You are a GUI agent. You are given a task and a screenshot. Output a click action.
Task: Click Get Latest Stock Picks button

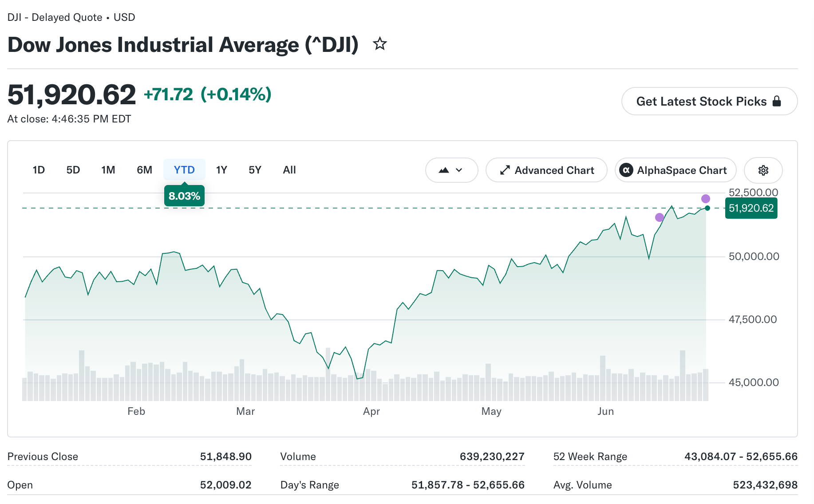click(x=709, y=101)
